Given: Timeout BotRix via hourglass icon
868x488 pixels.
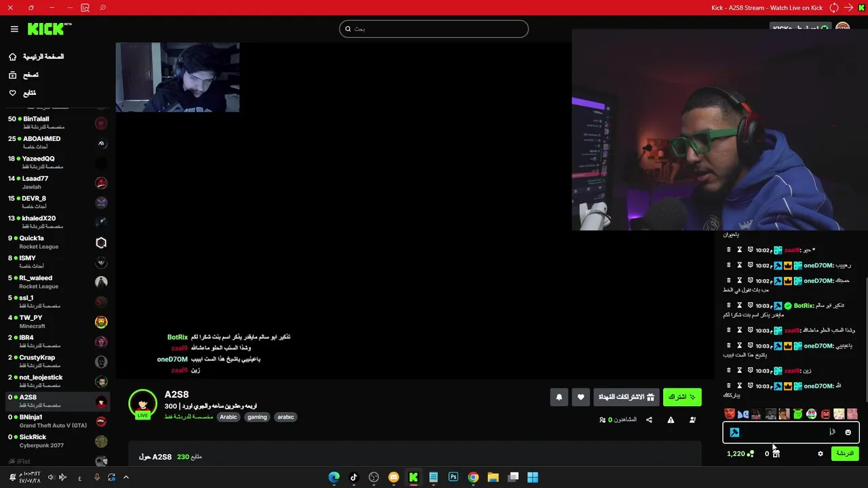Looking at the screenshot, I should 740,306.
